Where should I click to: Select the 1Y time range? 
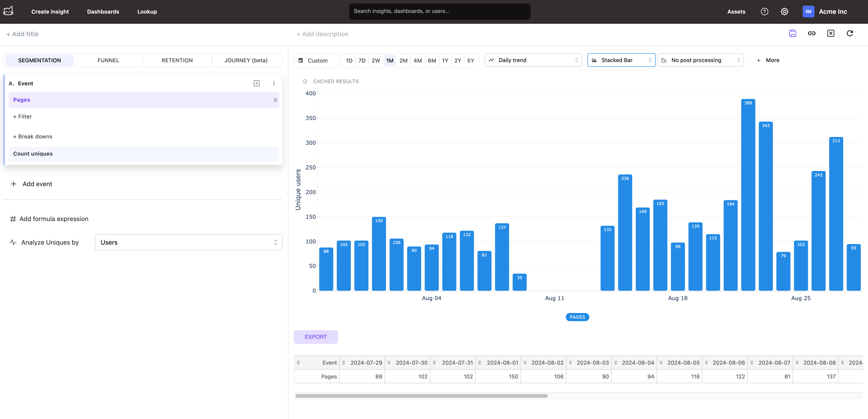445,60
